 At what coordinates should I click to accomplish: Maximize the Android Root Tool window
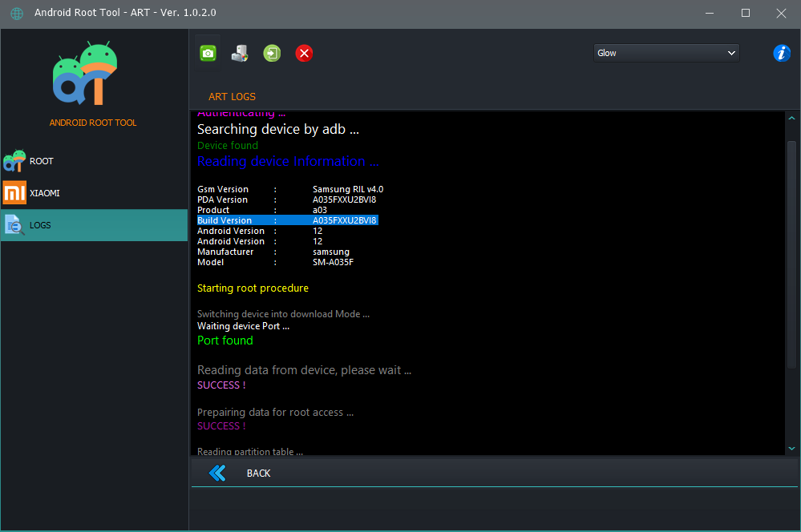[x=746, y=14]
